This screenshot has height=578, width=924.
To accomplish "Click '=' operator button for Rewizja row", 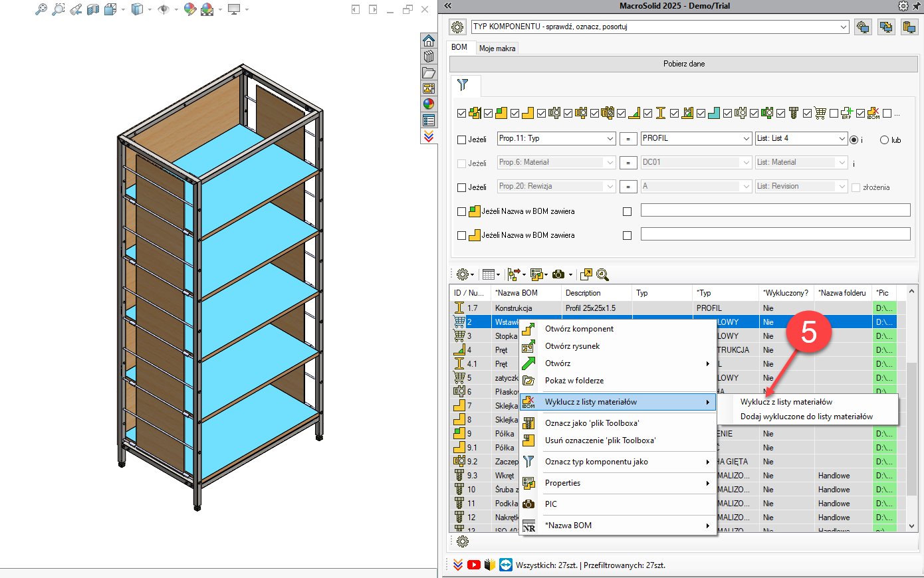I will tap(628, 187).
